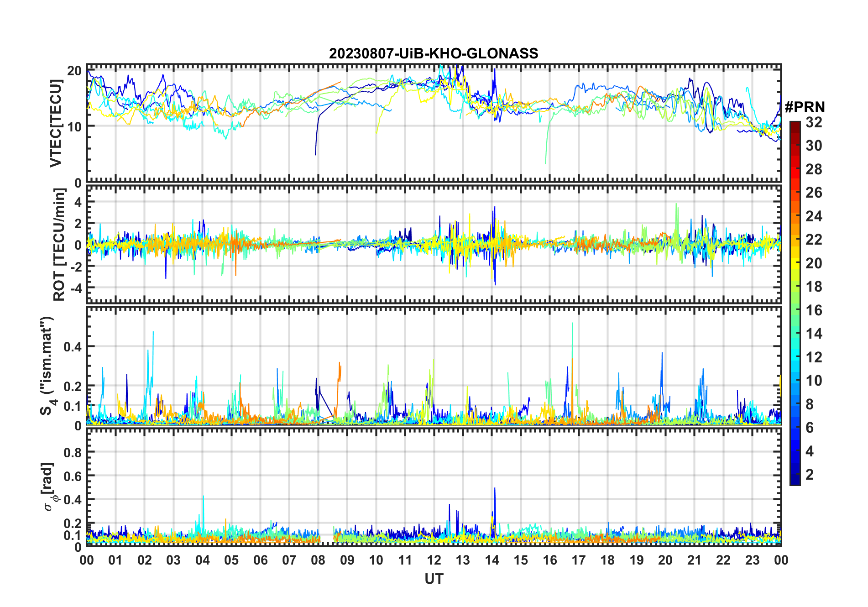Click the dark red top of PRN colorbar
The image size is (868, 607).
[x=795, y=125]
